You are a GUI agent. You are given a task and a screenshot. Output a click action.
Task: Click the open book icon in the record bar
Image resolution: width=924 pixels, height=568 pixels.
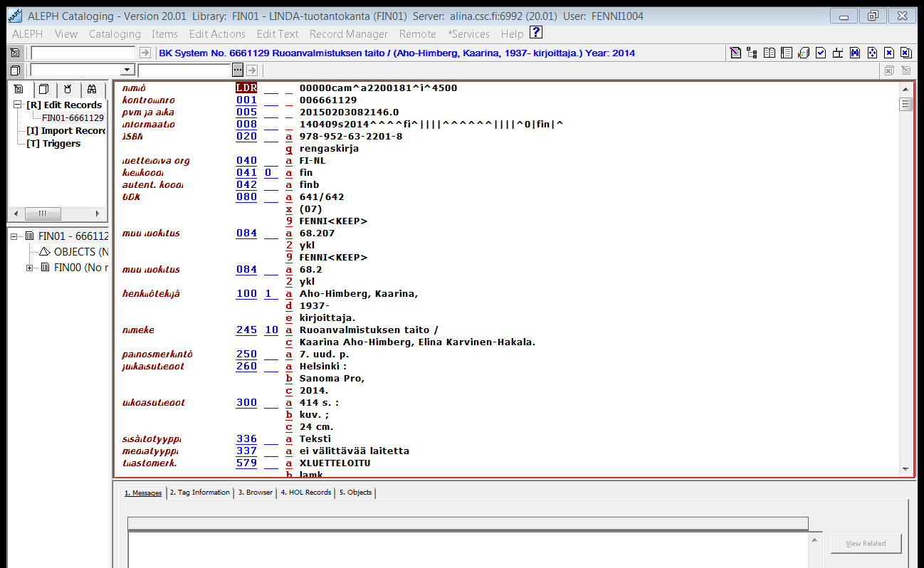[x=770, y=53]
